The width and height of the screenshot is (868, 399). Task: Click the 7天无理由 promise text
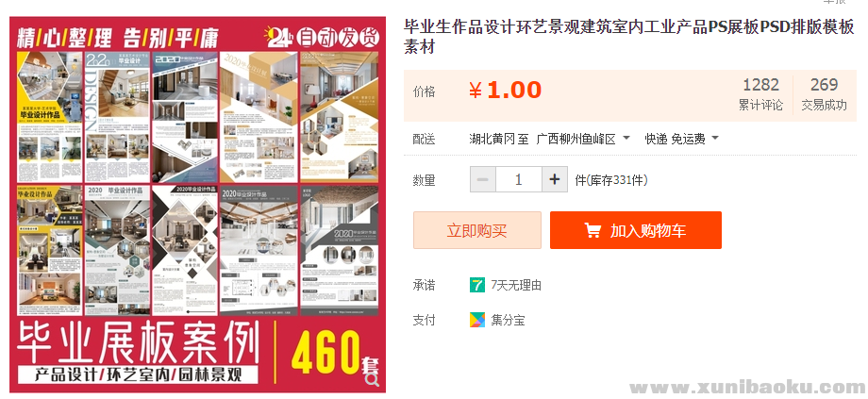516,286
